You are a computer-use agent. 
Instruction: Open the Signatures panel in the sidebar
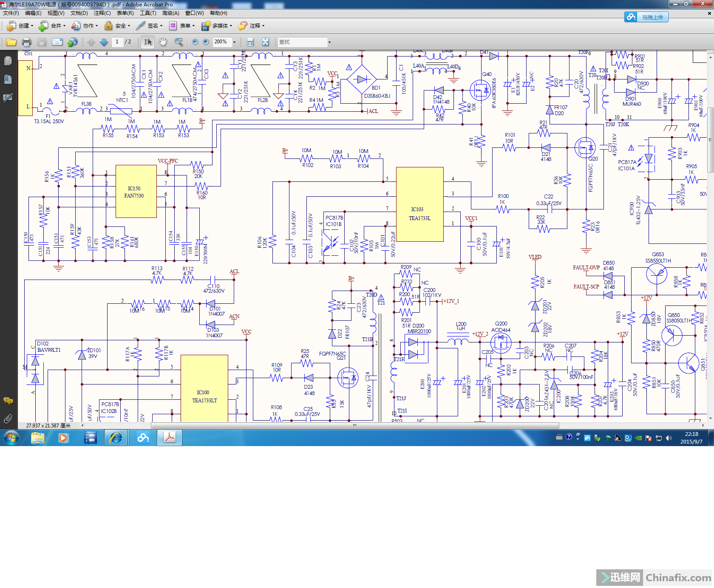8,98
